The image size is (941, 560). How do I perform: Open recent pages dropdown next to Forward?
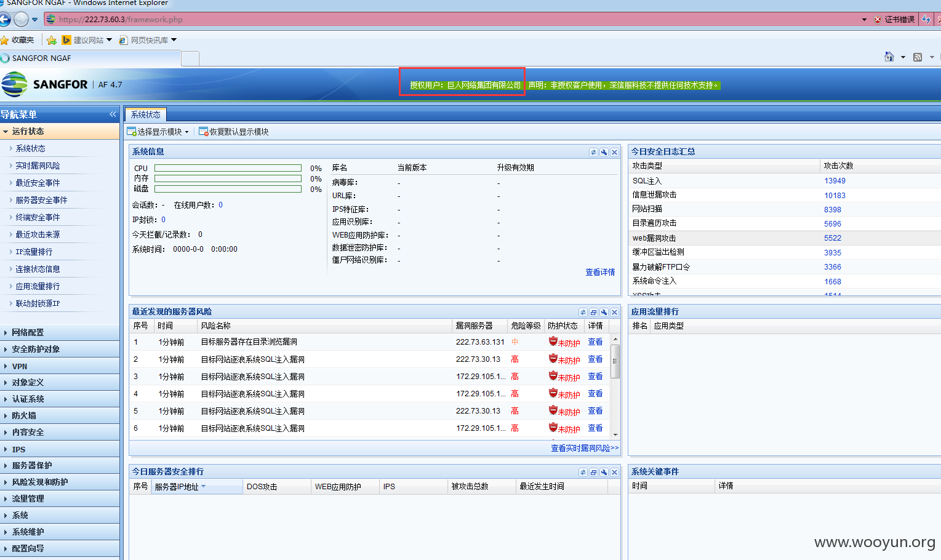[35, 20]
